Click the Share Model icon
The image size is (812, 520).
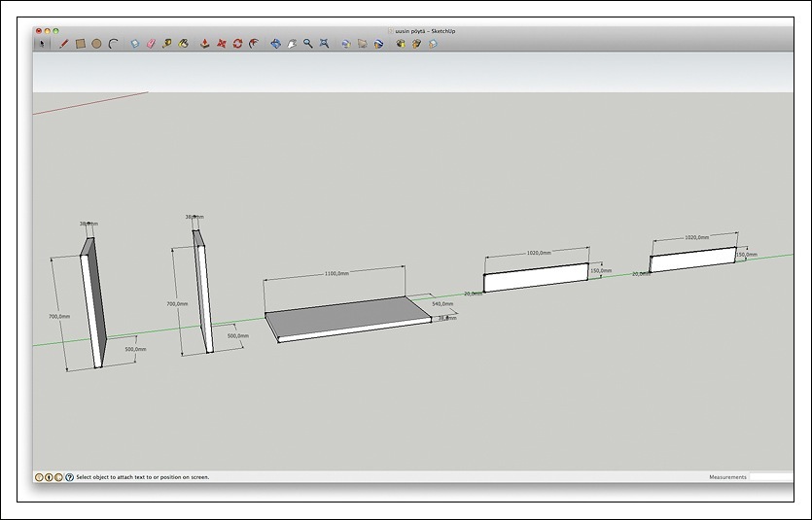click(x=416, y=44)
